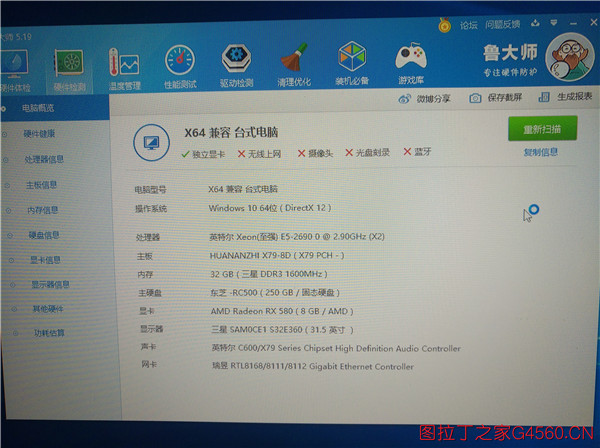Click sound card value C600/X79 Audio Controller

pyautogui.click(x=336, y=348)
